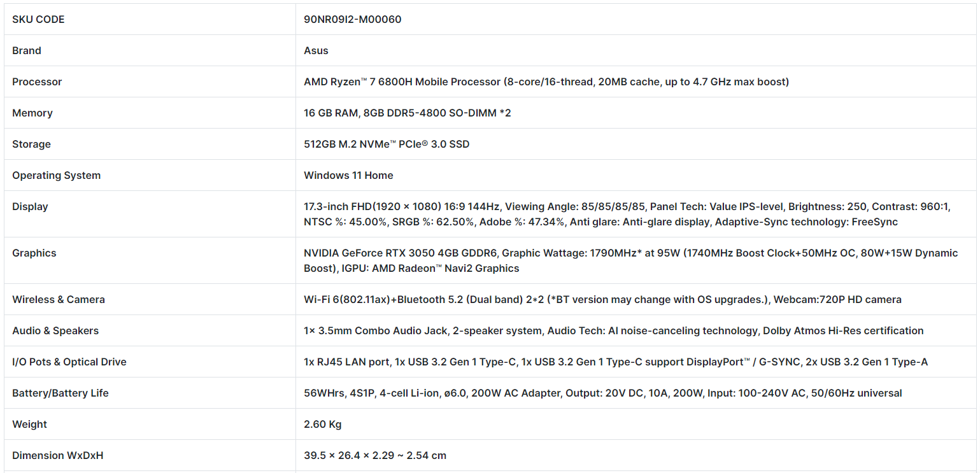Image resolution: width=980 pixels, height=473 pixels.
Task: Click the Graphics row label
Action: [x=34, y=253]
